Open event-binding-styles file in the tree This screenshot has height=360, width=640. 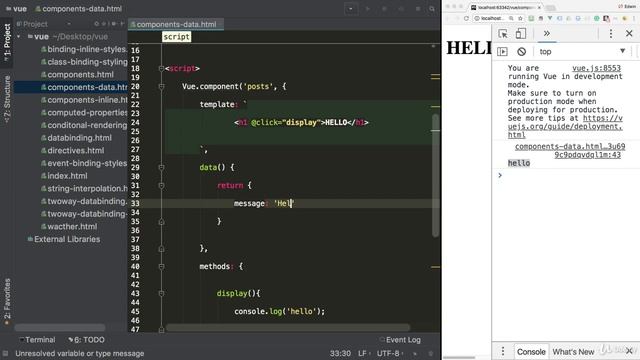pyautogui.click(x=84, y=163)
